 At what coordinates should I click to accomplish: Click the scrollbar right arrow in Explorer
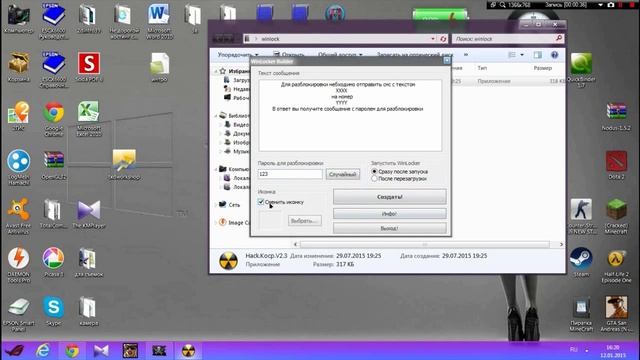561,244
